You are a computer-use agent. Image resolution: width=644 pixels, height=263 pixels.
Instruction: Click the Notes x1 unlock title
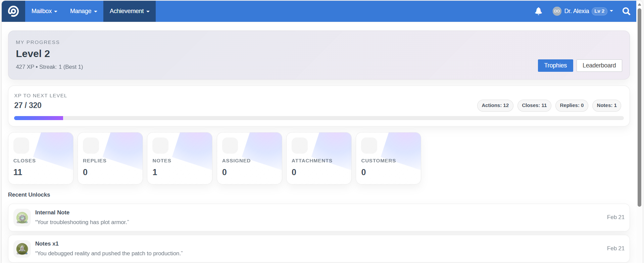click(47, 244)
